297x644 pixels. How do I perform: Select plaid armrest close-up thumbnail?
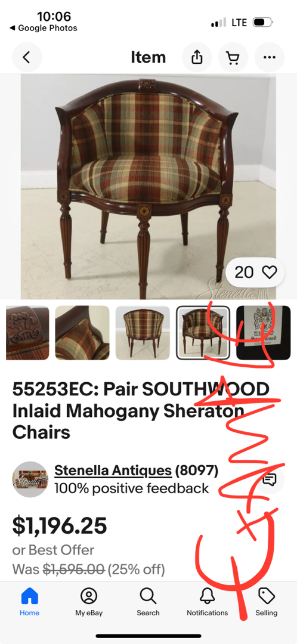(82, 333)
